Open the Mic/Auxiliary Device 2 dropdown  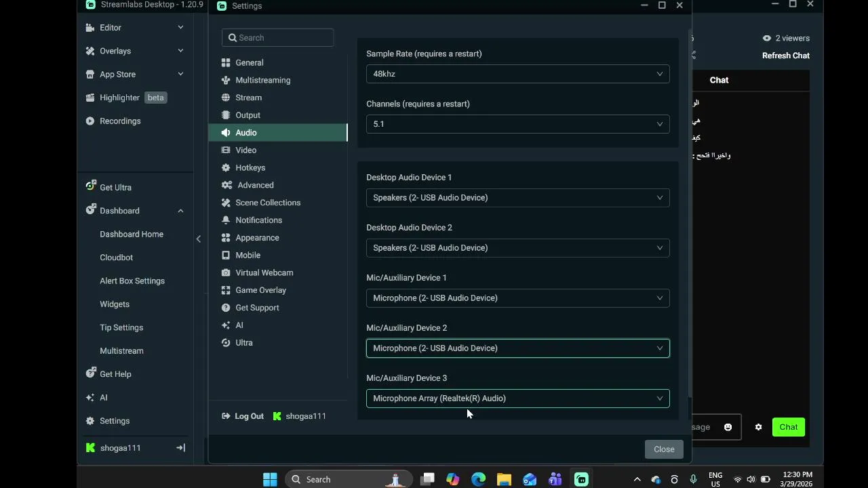pos(517,348)
